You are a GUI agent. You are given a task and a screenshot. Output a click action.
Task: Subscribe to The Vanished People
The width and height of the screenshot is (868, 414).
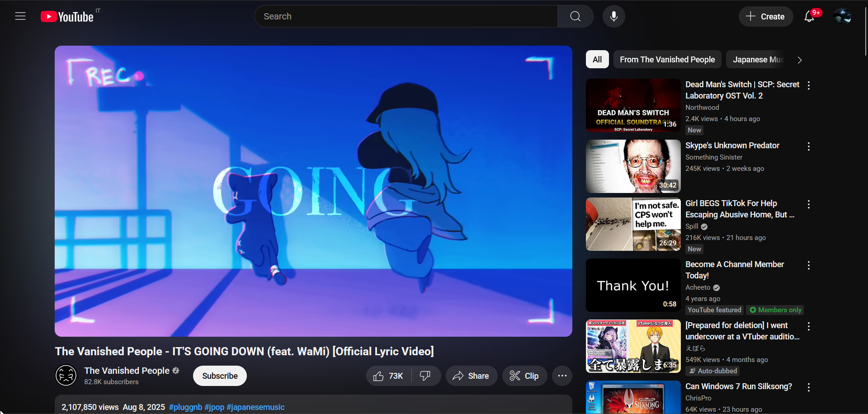tap(220, 376)
